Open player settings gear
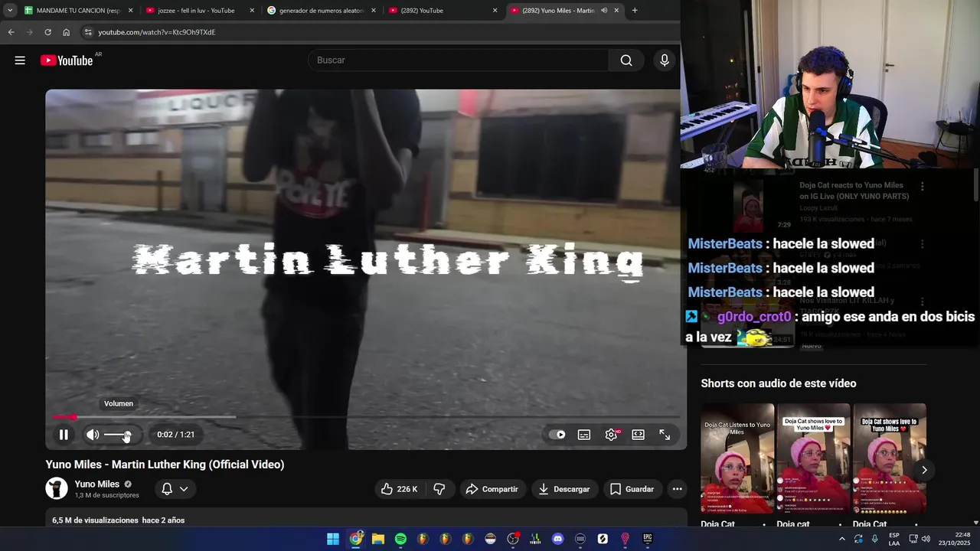 click(611, 435)
